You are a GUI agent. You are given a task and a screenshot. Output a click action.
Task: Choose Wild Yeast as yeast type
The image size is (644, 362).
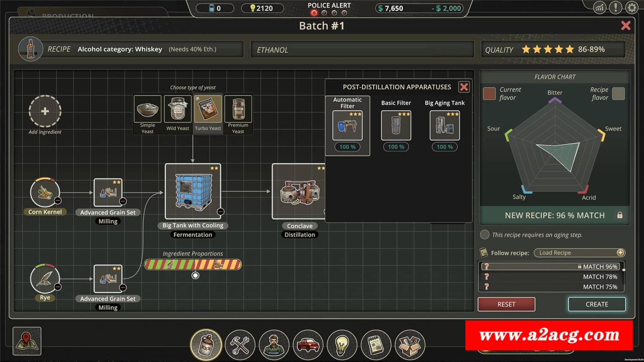point(178,114)
